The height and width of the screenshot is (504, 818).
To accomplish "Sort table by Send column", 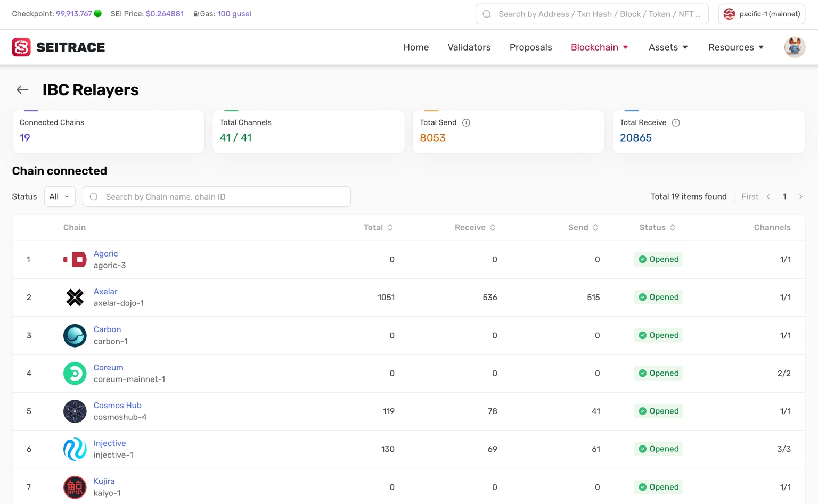I will 583,227.
